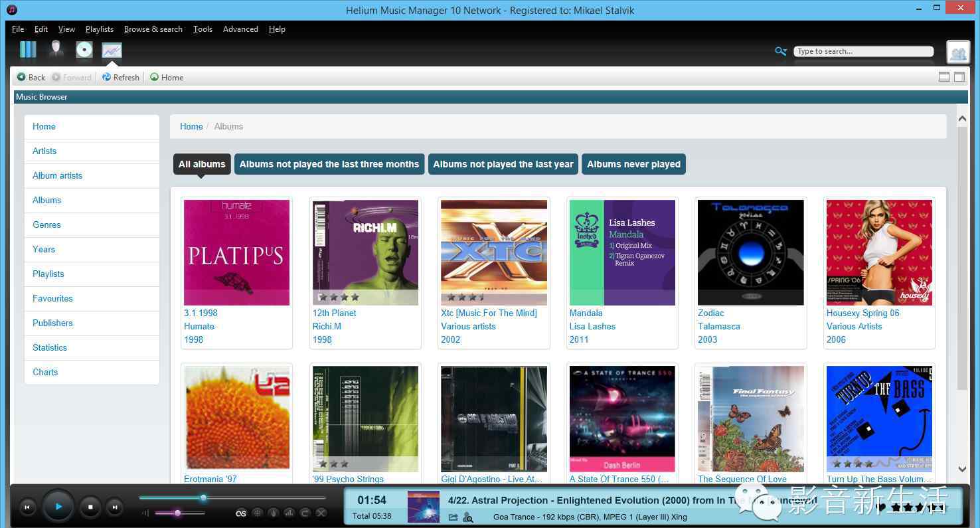Toggle the shuffle icon in player

point(321,513)
